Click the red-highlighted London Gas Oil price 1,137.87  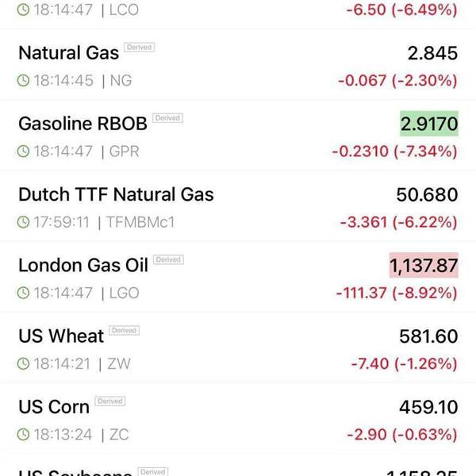click(x=423, y=265)
